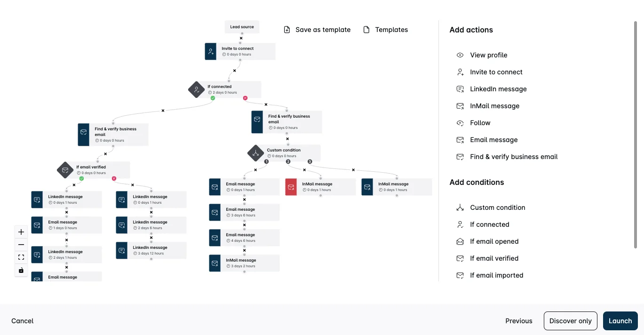This screenshot has width=644, height=335.
Task: Select the red InMail message node icon
Action: tap(291, 187)
